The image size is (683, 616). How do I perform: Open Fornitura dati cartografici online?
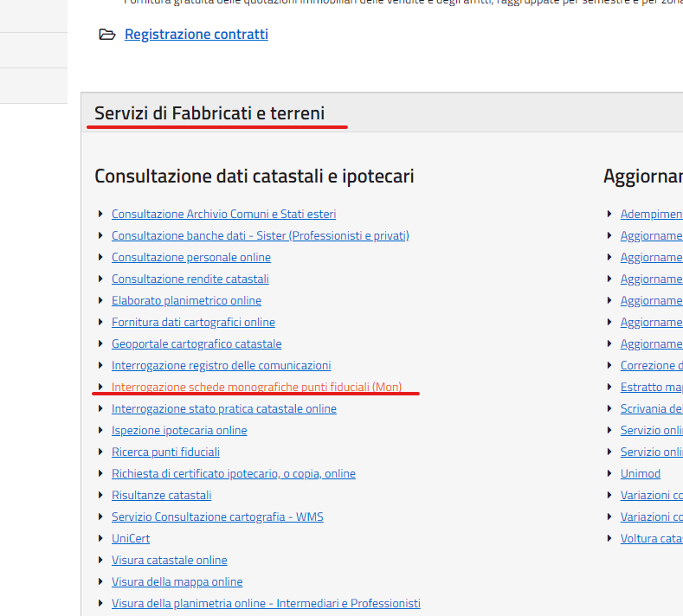coord(193,322)
